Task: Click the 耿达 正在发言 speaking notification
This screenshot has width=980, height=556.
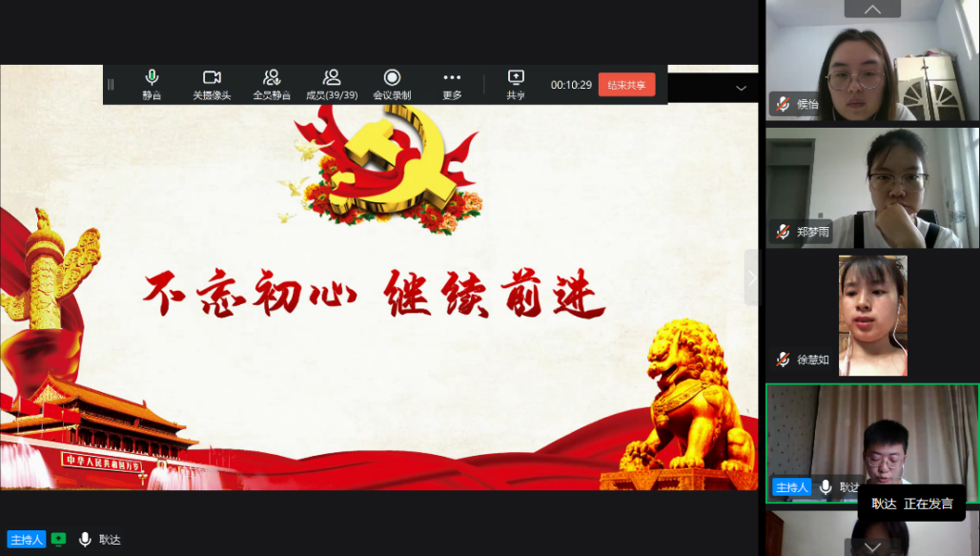Action: [x=912, y=504]
